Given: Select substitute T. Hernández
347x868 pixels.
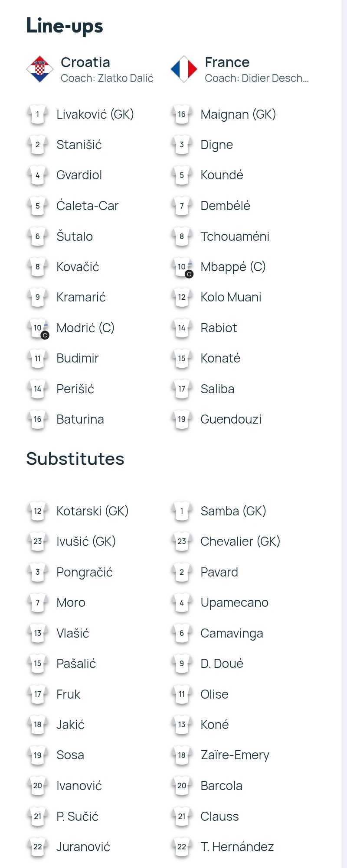Looking at the screenshot, I should click(237, 847).
